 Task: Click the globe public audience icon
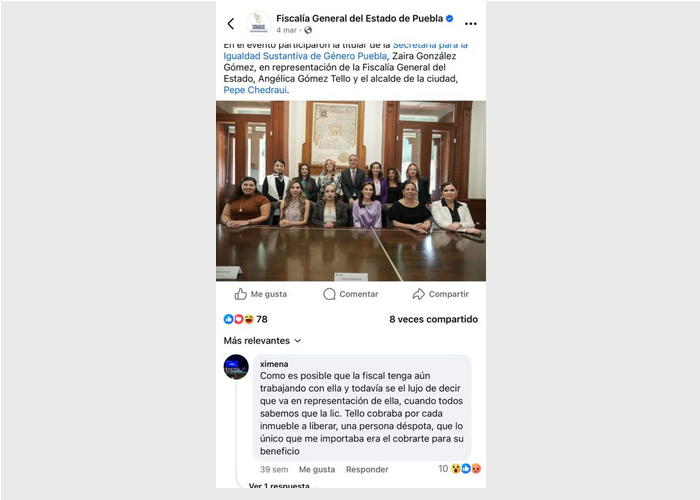point(308,30)
